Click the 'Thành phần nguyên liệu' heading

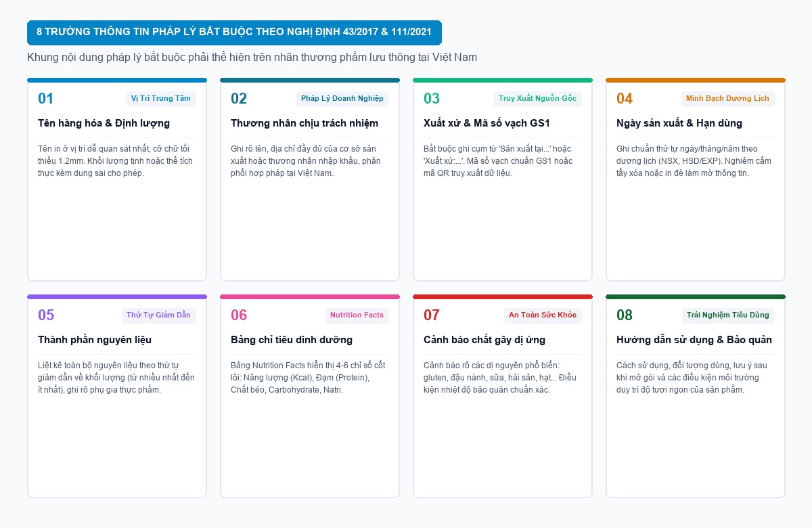point(95,340)
